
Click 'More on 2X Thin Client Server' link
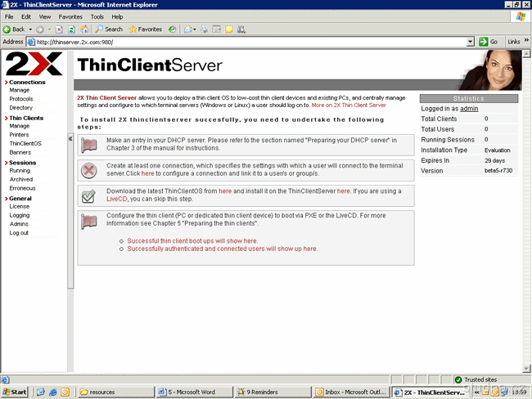pos(349,105)
